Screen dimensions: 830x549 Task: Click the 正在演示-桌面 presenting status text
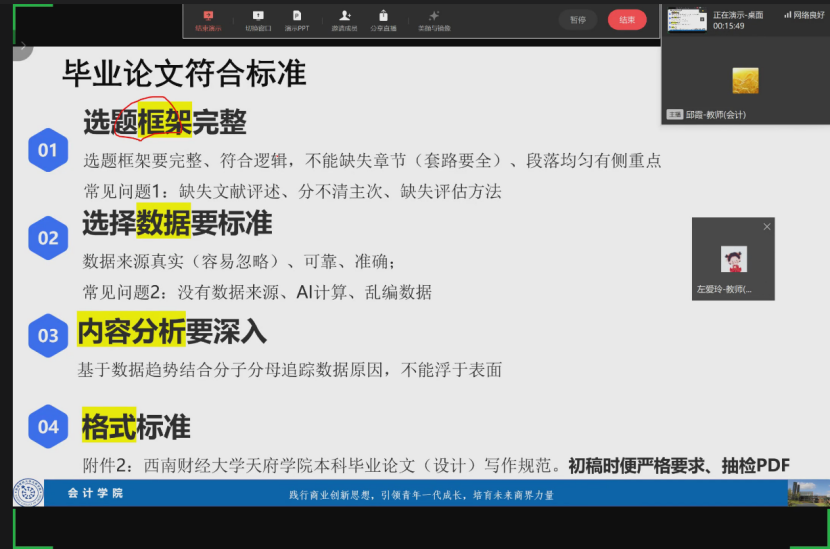click(x=738, y=15)
